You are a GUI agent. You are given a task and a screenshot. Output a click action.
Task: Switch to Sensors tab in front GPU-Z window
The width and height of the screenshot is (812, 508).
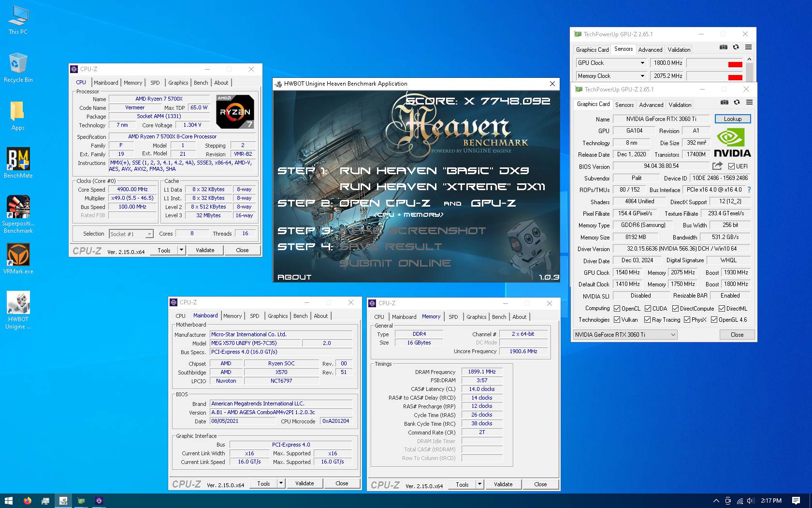point(624,105)
